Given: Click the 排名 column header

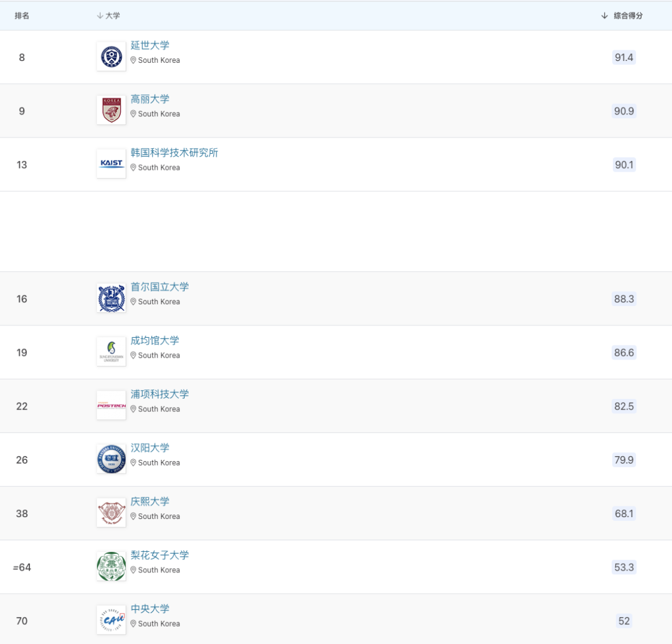Looking at the screenshot, I should (22, 16).
